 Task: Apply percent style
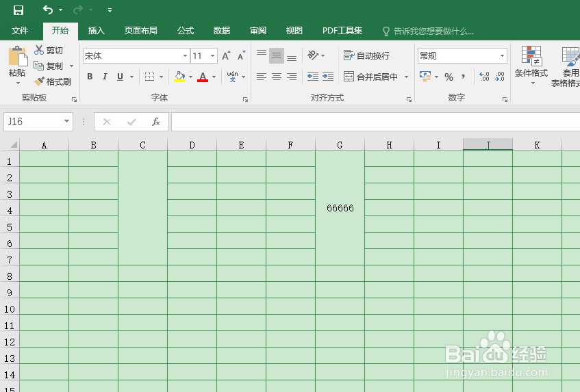449,77
